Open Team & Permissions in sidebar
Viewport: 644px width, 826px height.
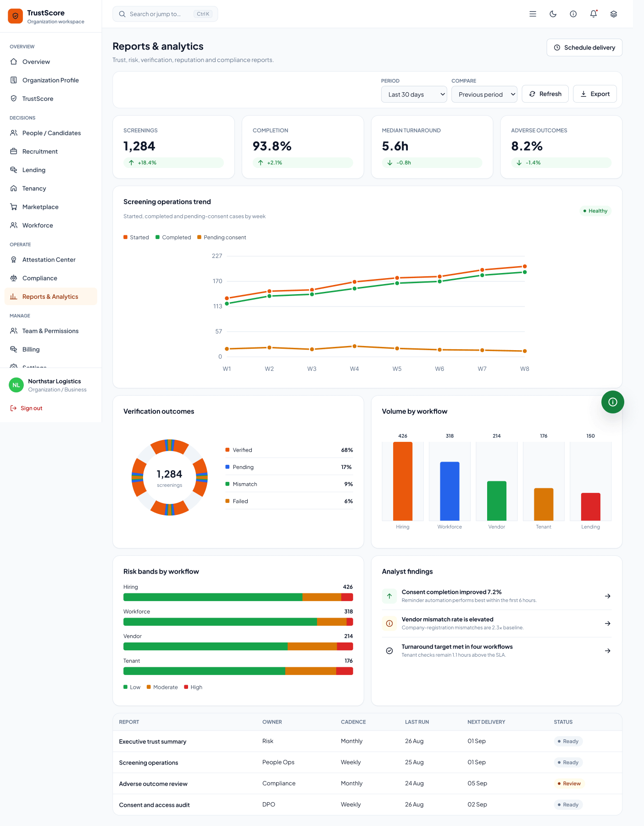click(x=51, y=331)
